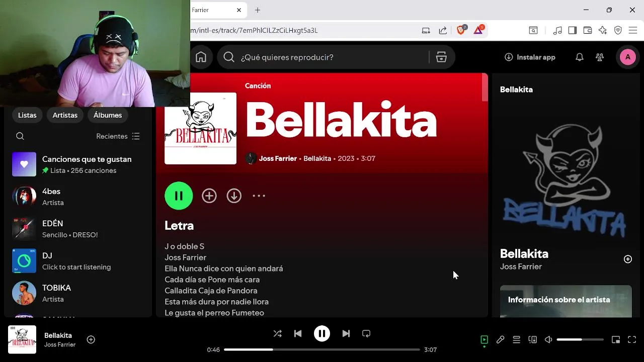This screenshot has width=644, height=362.
Task: Click the Bellakita album cover thumbnail
Action: (x=200, y=128)
